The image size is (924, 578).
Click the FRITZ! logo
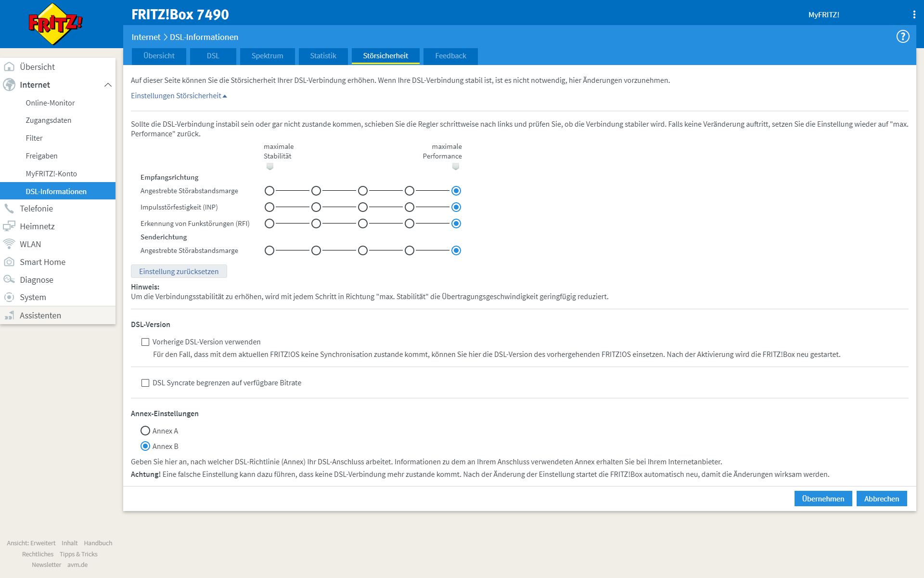[x=55, y=24]
